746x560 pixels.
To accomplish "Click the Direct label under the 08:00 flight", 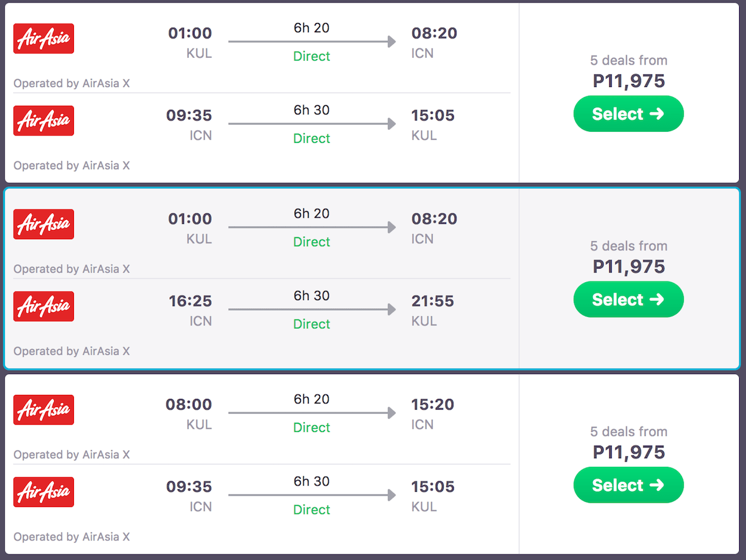I will [311, 428].
